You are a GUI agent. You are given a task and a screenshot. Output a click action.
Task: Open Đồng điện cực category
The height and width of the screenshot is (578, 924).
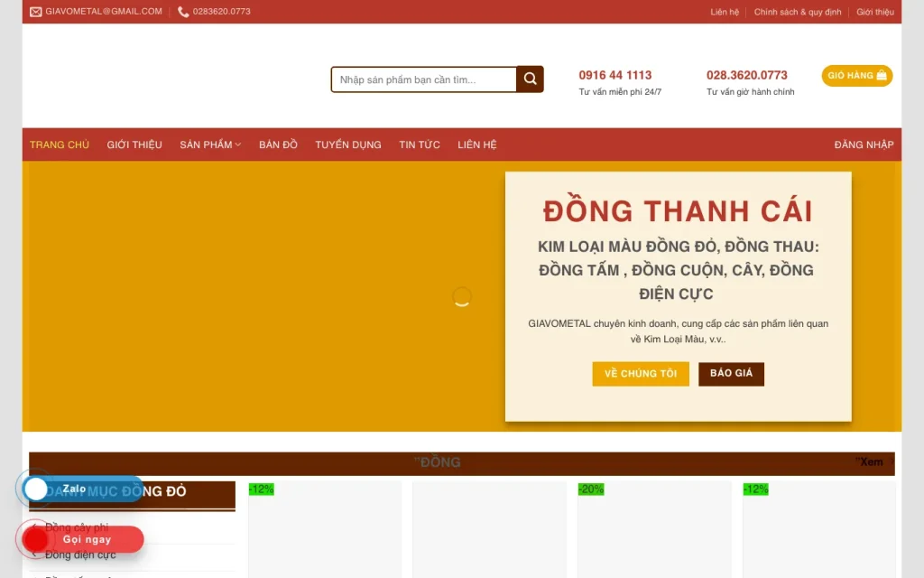point(80,555)
